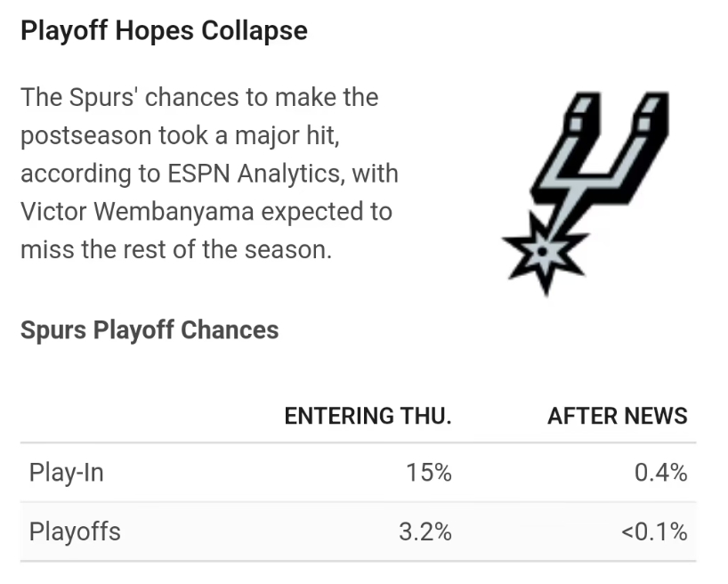The width and height of the screenshot is (728, 584).
Task: Click the 3.2% Playoffs value
Action: 425,532
